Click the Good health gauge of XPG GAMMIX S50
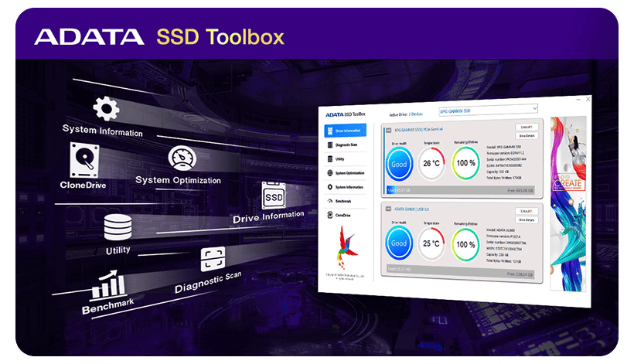The height and width of the screenshot is (364, 634). click(399, 164)
